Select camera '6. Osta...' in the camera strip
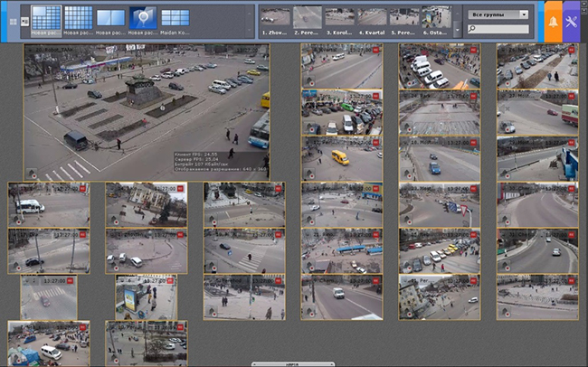This screenshot has height=367, width=588. point(435,19)
